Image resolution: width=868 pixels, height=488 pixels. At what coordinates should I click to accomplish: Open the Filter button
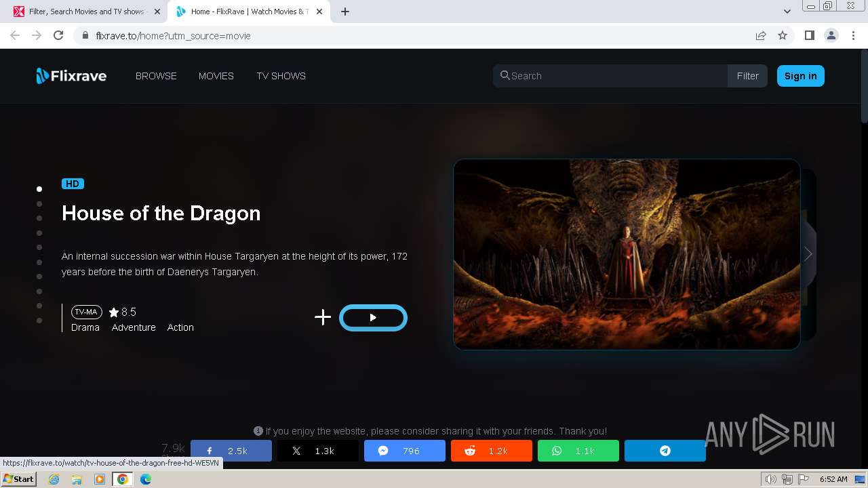747,76
